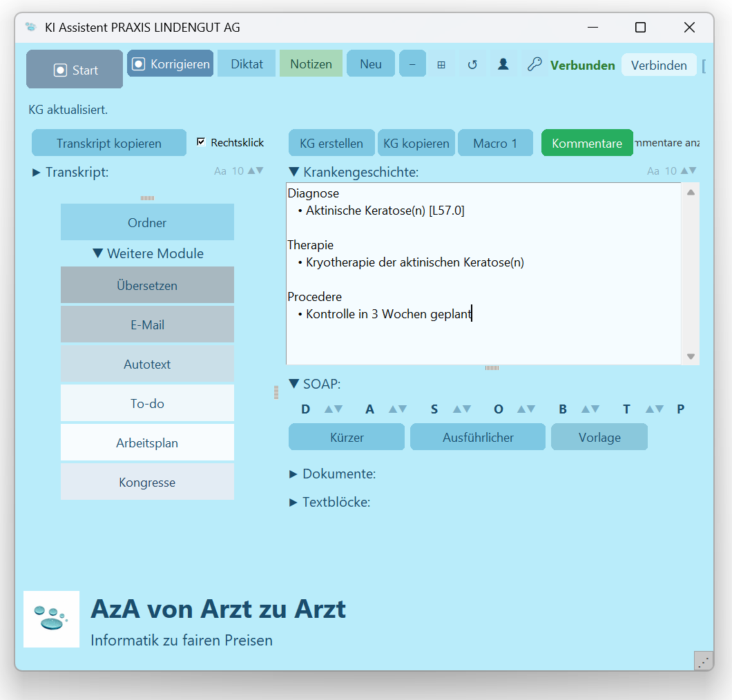This screenshot has height=700, width=732.
Task: Toggle the Kommentare green button
Action: point(587,143)
